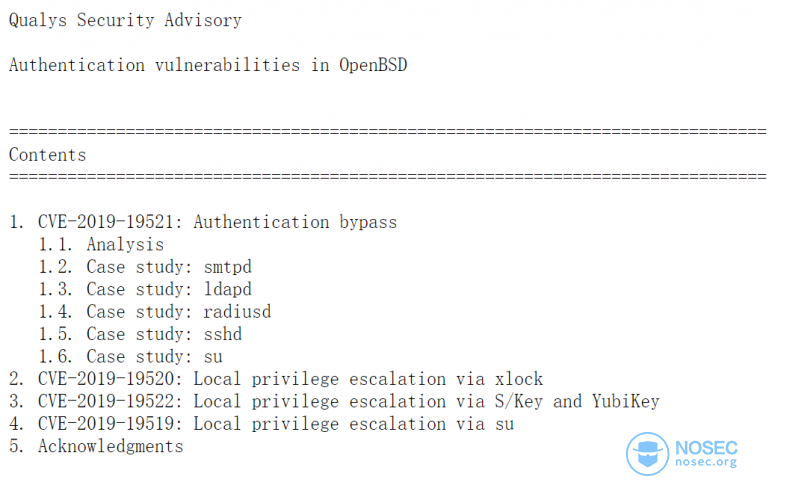Click the NOSEC hat logo icon
This screenshot has height=500, width=790.
647,454
